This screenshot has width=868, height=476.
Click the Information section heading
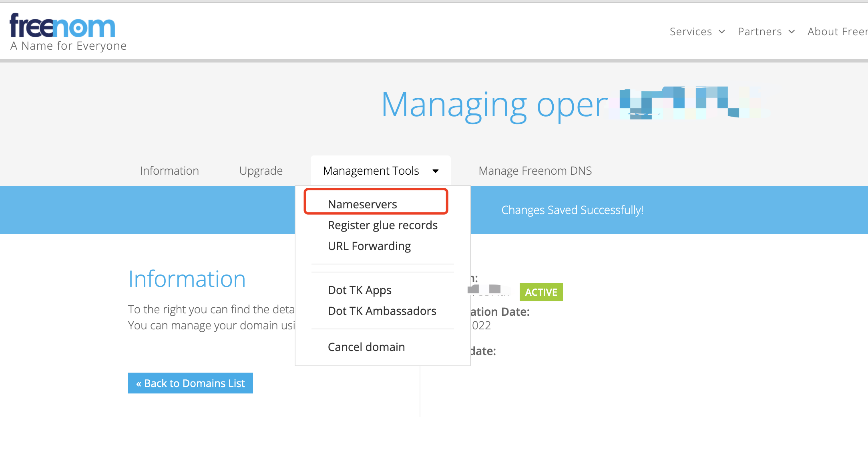click(187, 279)
